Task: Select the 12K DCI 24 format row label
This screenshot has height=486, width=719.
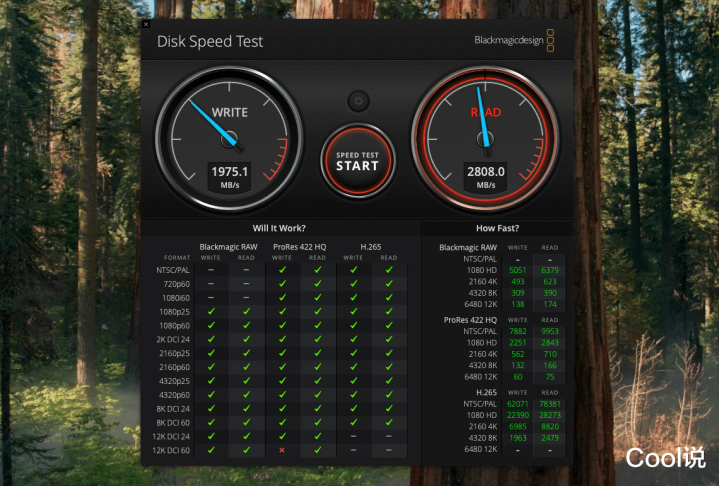Action: (171, 436)
